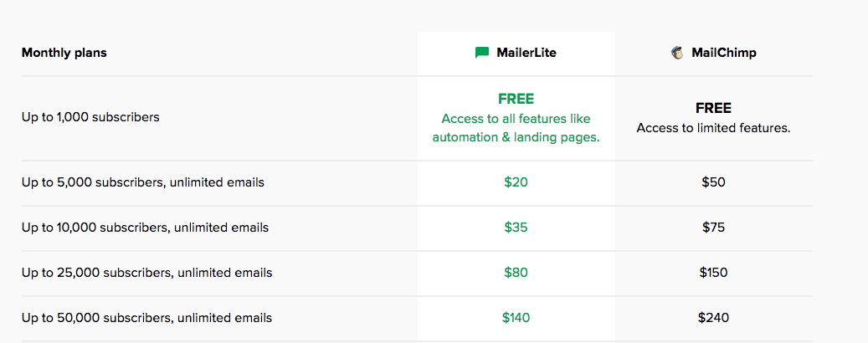Click MailerLite's $140 price
The width and height of the screenshot is (868, 343).
coord(516,317)
